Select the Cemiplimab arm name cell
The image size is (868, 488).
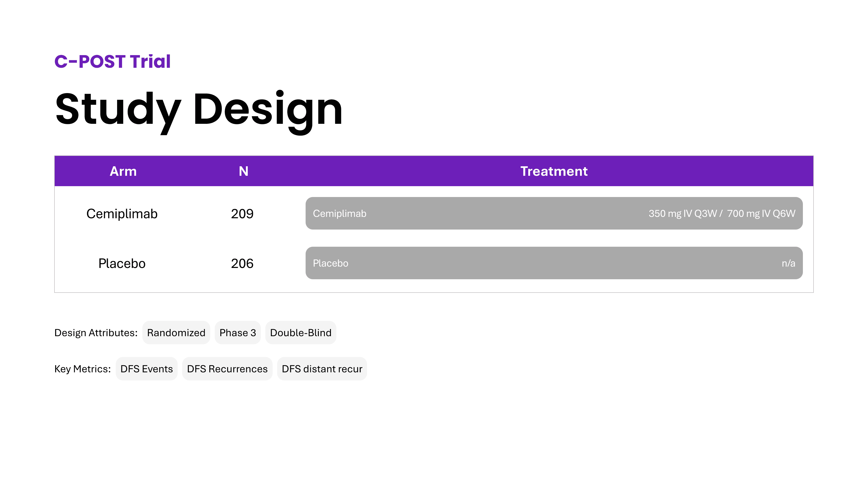tap(122, 213)
